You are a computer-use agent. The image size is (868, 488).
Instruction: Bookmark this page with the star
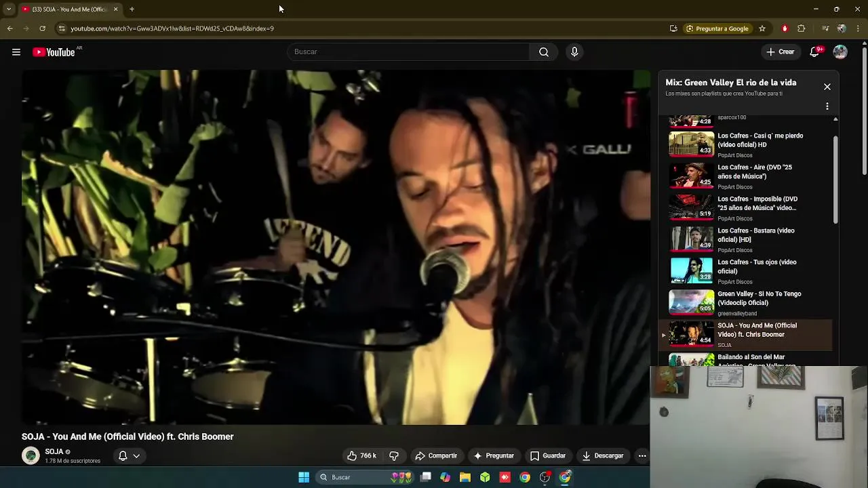click(762, 28)
